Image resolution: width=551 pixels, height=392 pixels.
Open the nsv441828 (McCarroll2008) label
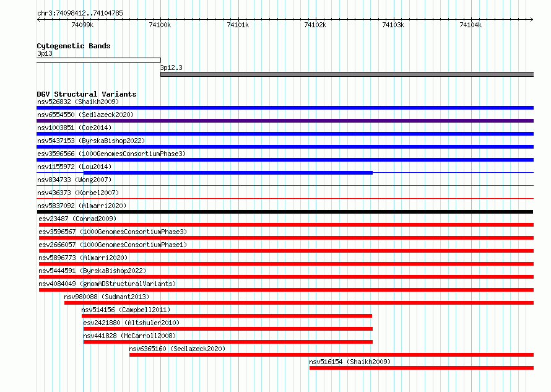point(129,336)
